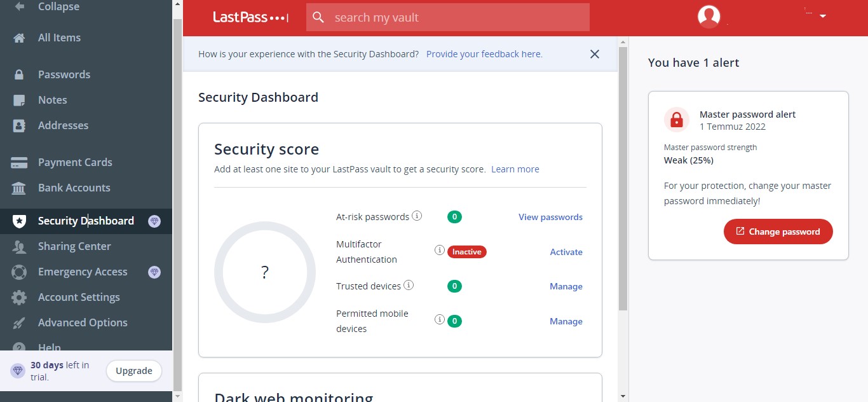Click the All Items home icon

[x=19, y=38]
